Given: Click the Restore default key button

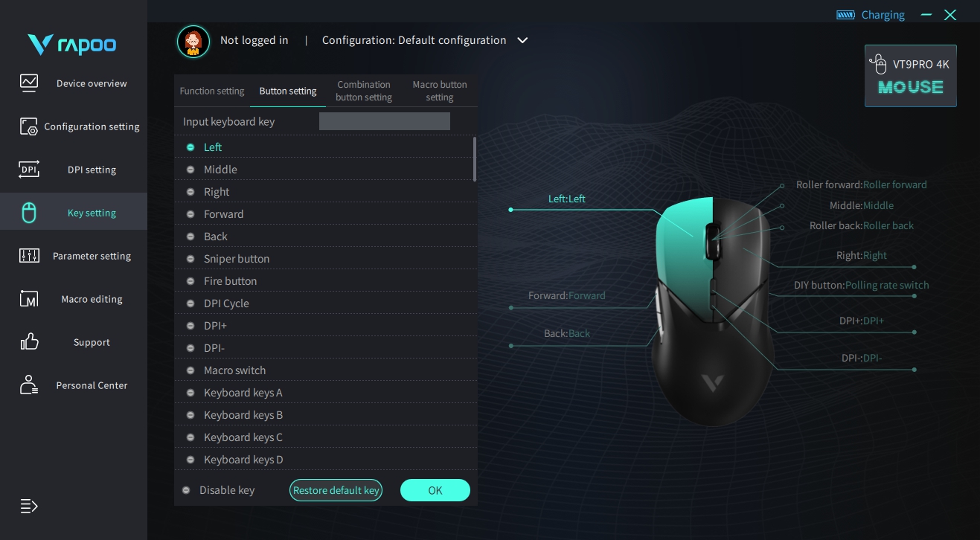Looking at the screenshot, I should 336,490.
